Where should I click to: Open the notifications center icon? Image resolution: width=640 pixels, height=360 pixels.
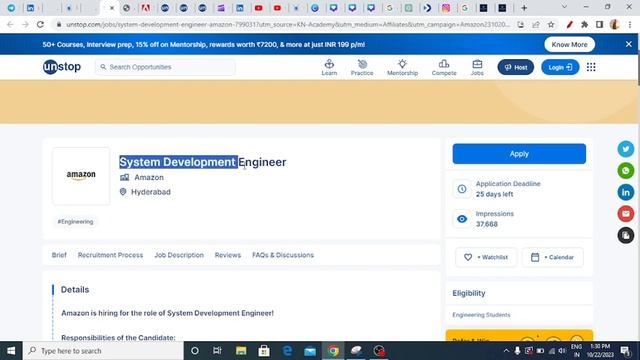(x=625, y=351)
